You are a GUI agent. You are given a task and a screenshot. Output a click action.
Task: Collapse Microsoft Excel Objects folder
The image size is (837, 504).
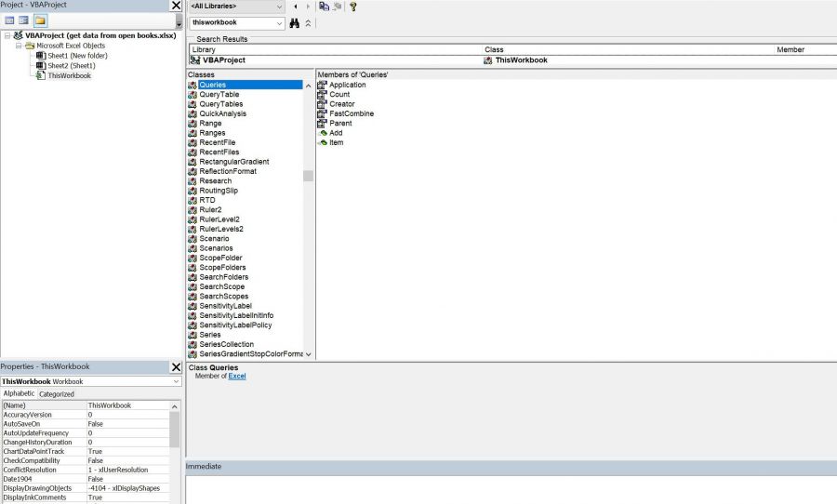coord(19,46)
